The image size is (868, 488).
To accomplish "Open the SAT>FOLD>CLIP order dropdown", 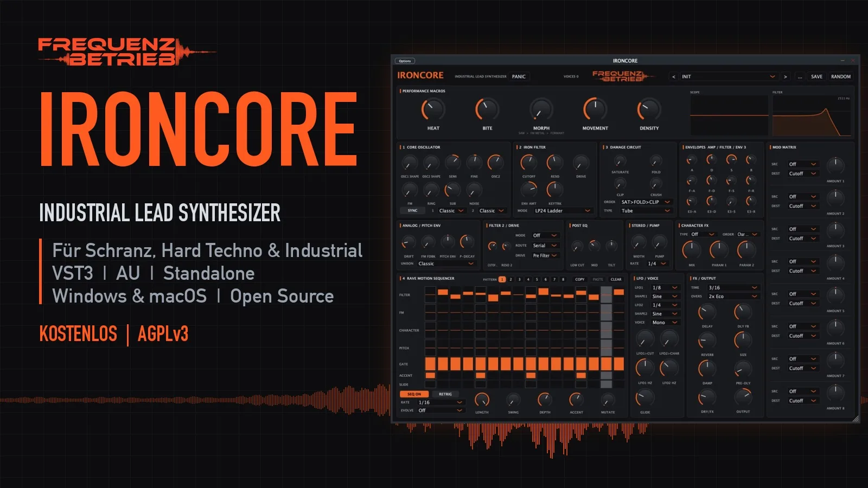I will point(647,202).
